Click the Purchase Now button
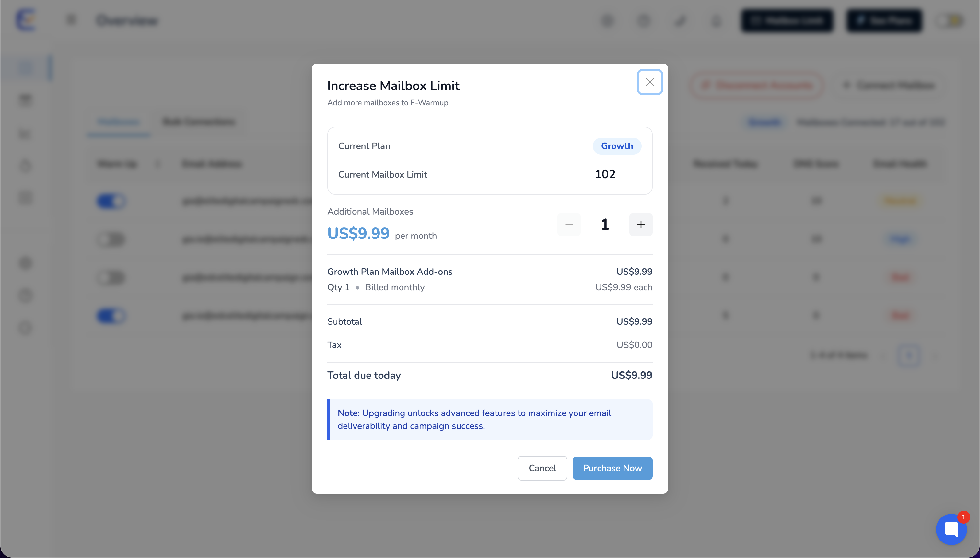 pyautogui.click(x=612, y=468)
